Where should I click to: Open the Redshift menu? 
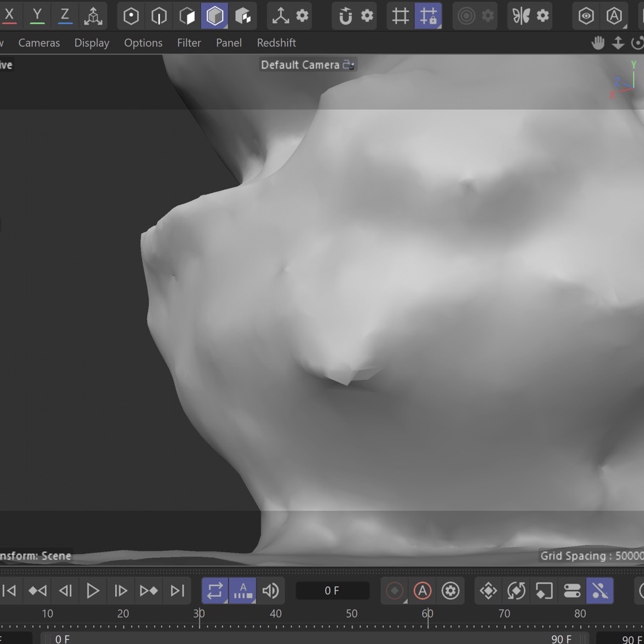(x=276, y=43)
